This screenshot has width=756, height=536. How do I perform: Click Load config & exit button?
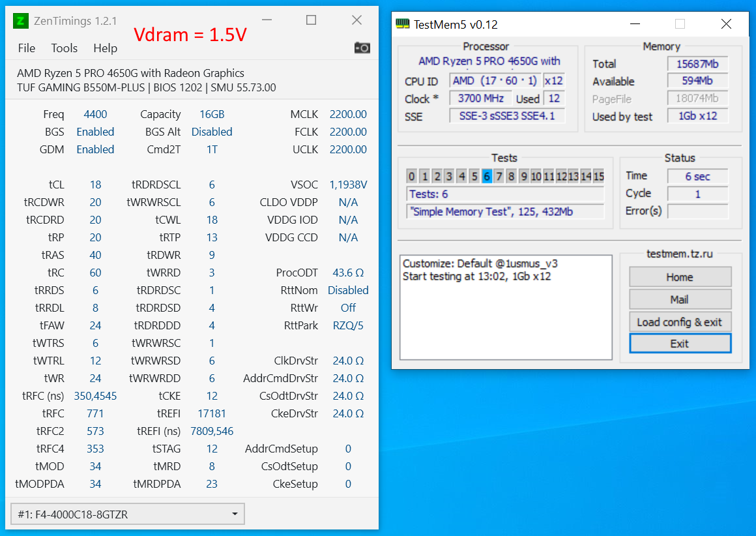pos(680,321)
